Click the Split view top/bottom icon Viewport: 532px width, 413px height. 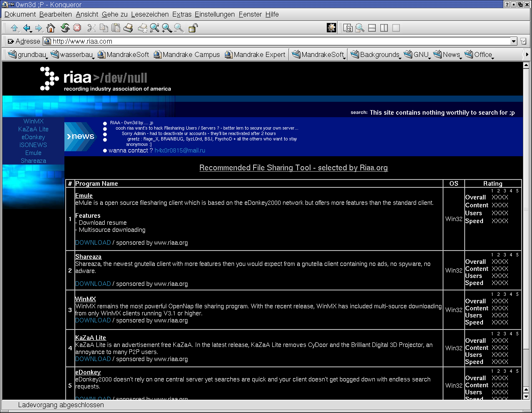(372, 28)
